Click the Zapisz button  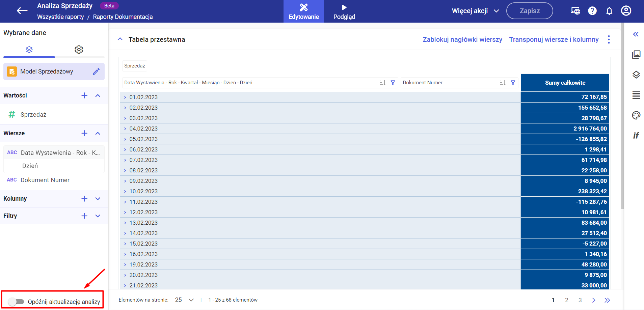pyautogui.click(x=530, y=11)
